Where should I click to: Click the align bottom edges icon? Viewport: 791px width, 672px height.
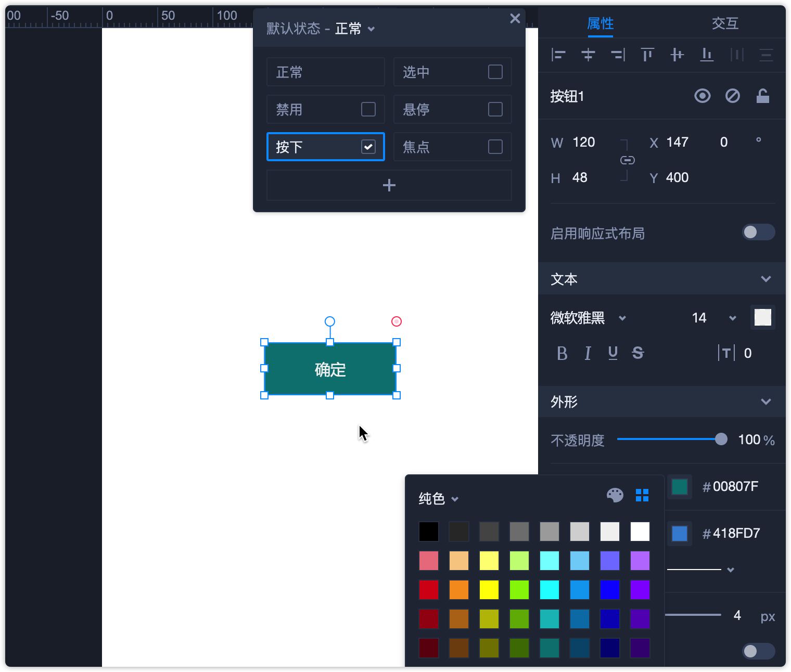click(707, 55)
